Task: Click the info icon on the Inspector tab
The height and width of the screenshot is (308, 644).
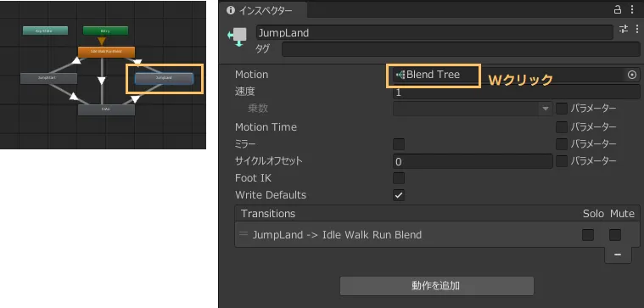Action: tap(231, 10)
